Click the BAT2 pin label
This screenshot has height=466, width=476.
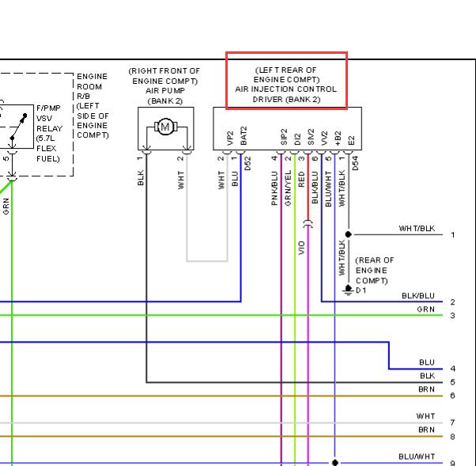tap(244, 136)
